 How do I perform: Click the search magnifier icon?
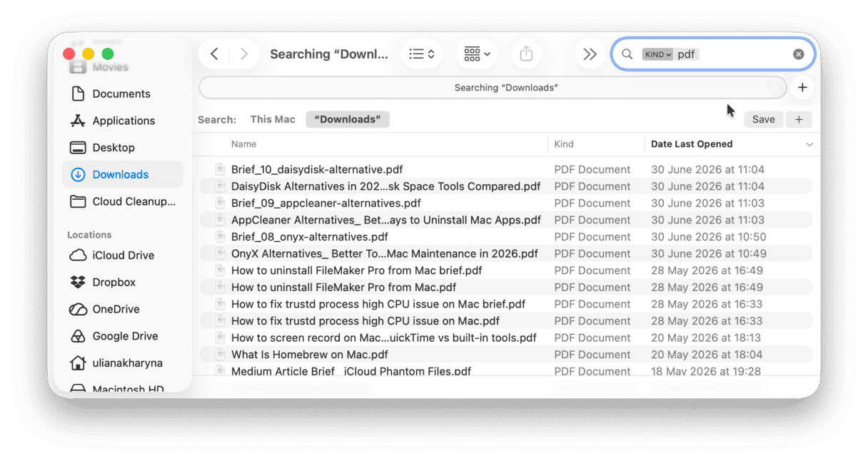pos(627,54)
